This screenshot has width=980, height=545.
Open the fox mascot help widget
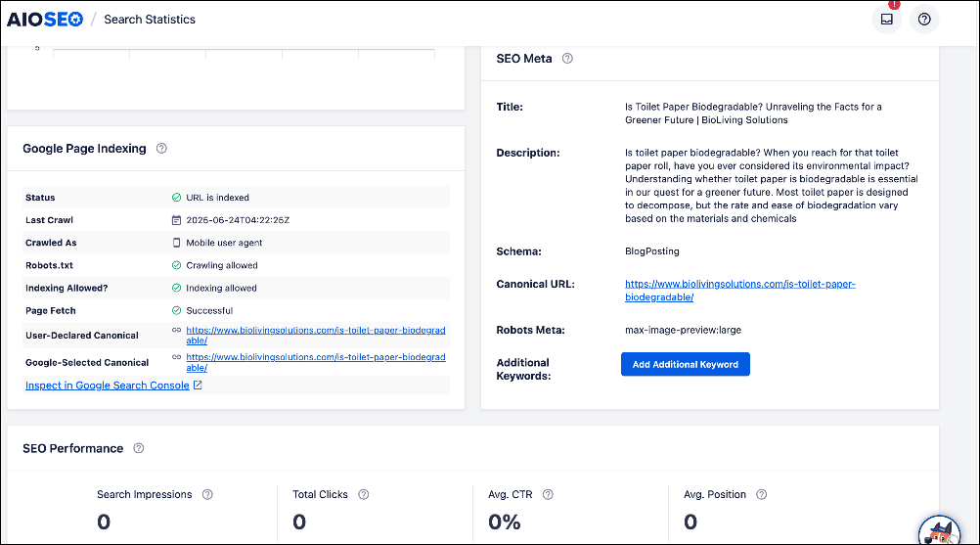(x=939, y=531)
